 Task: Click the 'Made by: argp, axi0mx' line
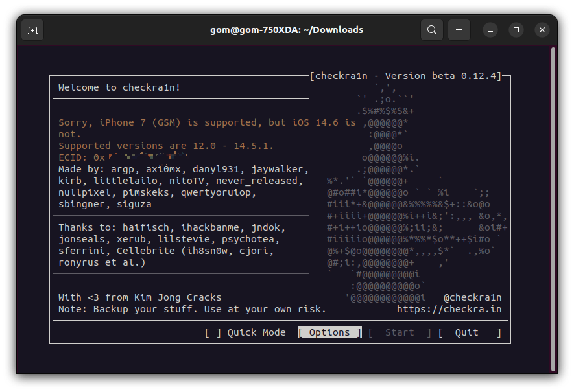[184, 169]
